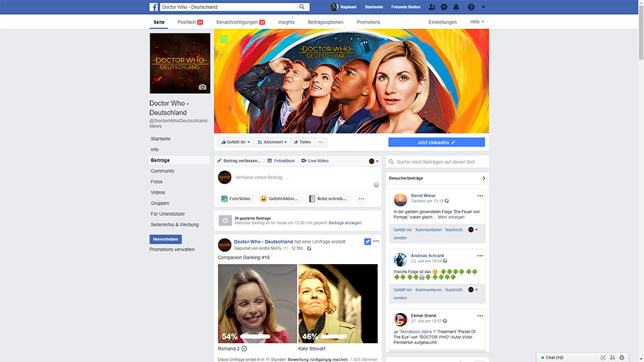Open the Gefällt dir dropdown
The width and height of the screenshot is (644, 362).
(x=235, y=142)
